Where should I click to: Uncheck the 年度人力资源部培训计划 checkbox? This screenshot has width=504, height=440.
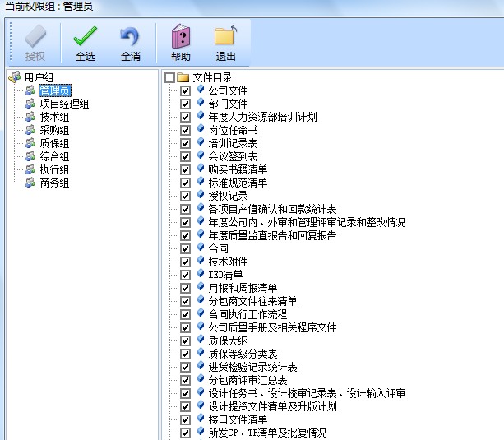185,117
